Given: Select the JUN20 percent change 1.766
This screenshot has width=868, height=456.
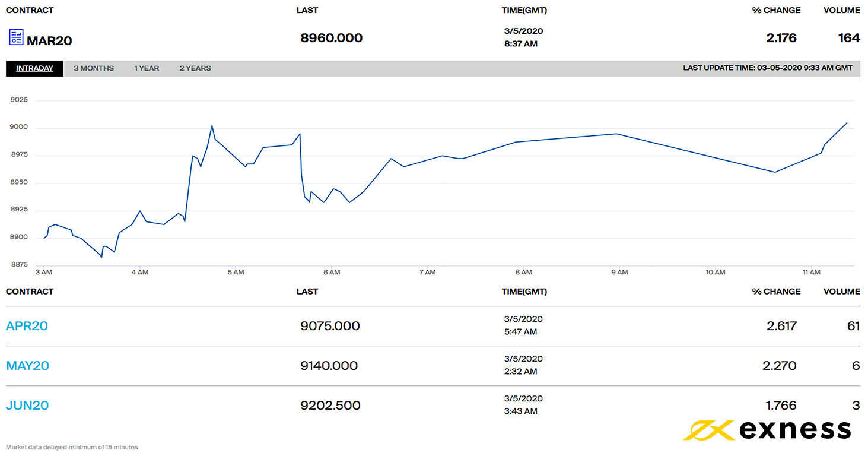Looking at the screenshot, I should click(781, 406).
